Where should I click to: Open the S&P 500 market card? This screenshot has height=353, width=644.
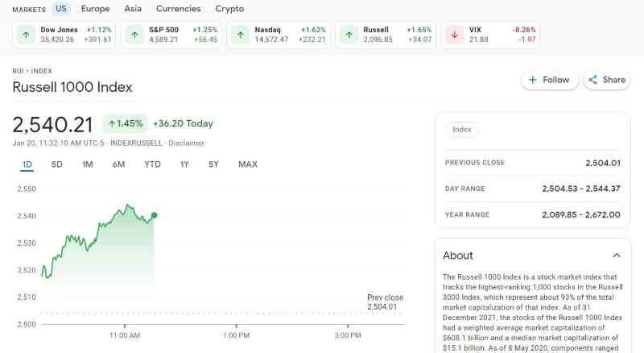click(x=171, y=35)
